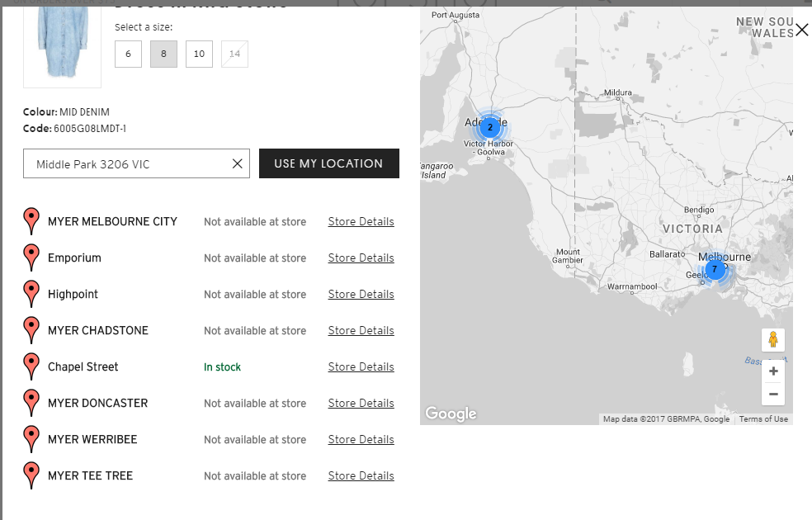
Task: Click the Ballarat label on the map
Action: (x=667, y=254)
